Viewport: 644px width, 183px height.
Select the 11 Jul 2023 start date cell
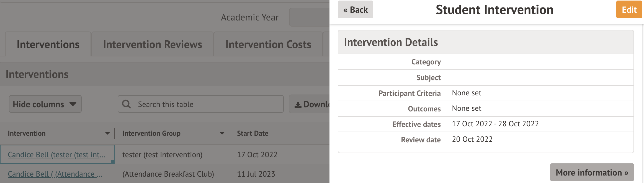(x=256, y=174)
